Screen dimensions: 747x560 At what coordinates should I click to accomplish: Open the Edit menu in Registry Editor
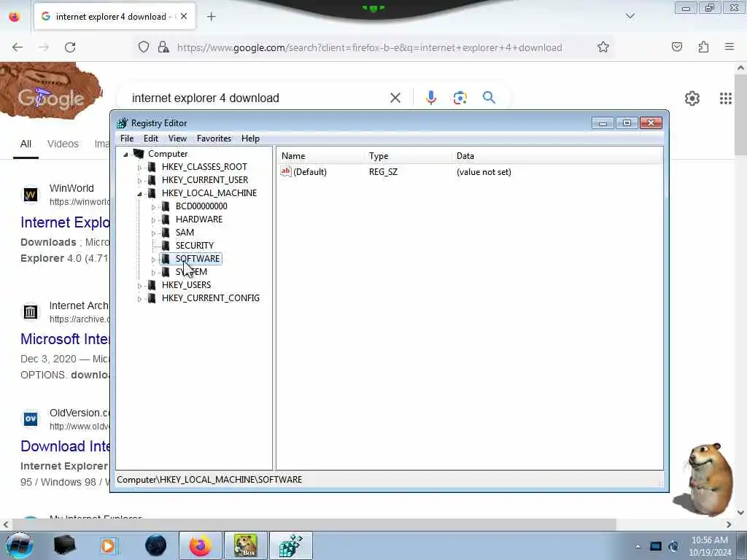(150, 139)
